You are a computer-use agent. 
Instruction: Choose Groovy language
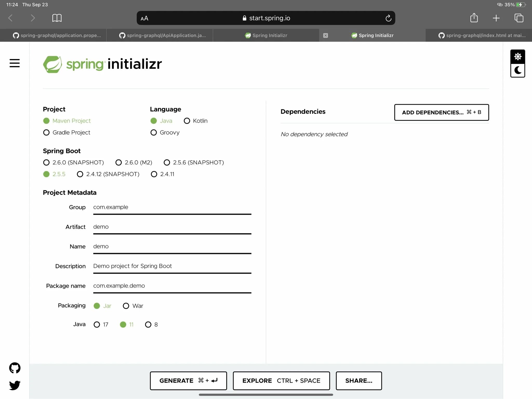[x=165, y=132]
